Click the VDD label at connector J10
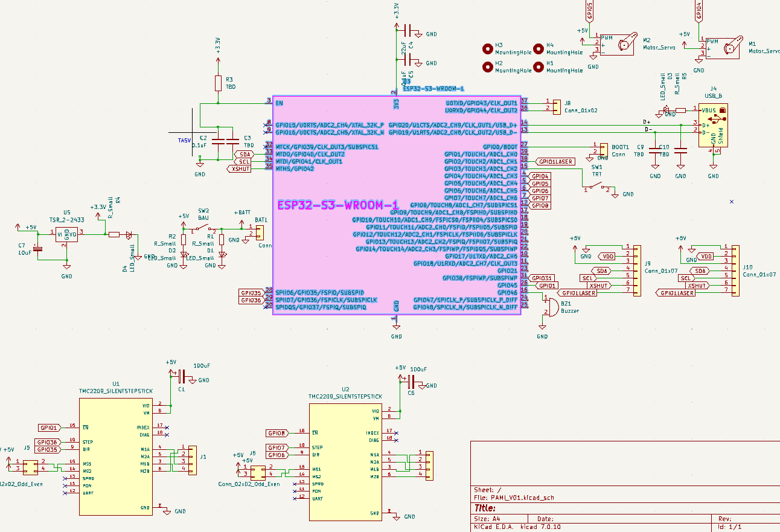The image size is (780, 532). click(705, 256)
